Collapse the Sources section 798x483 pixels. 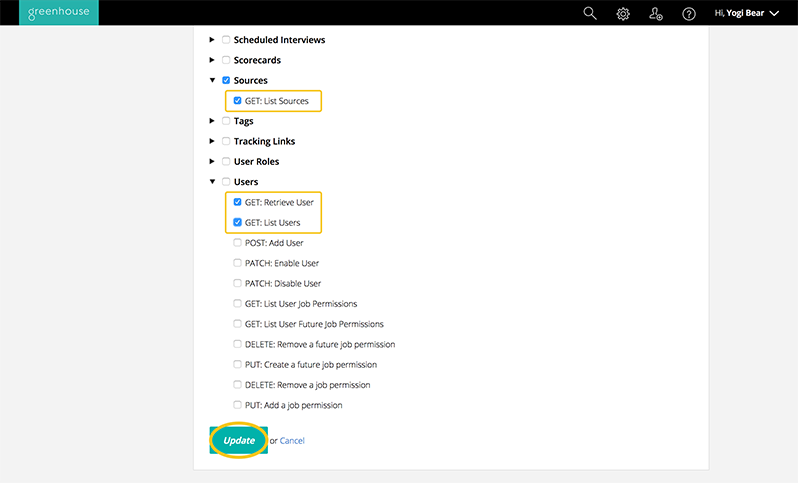point(212,80)
